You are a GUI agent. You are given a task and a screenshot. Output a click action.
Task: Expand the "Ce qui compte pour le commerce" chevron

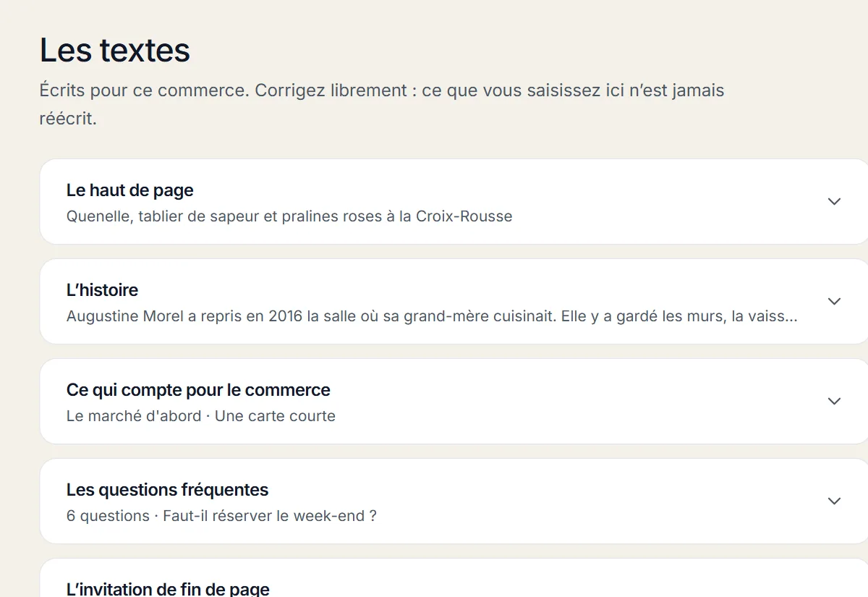(834, 401)
